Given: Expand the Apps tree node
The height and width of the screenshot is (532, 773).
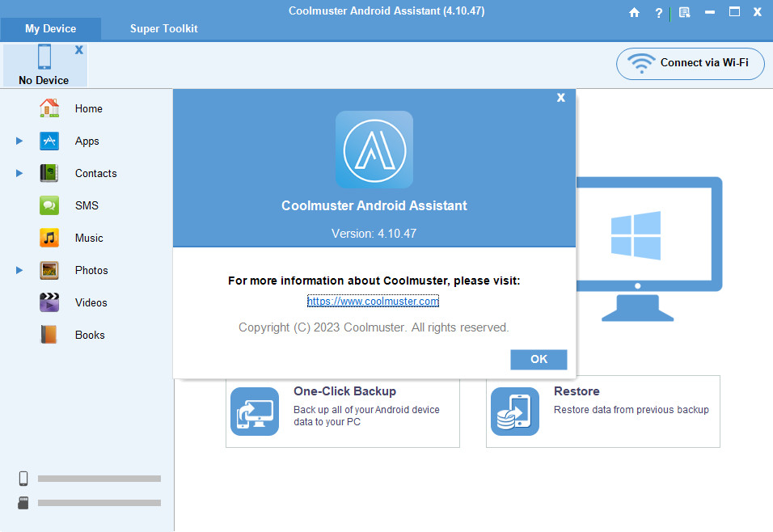Looking at the screenshot, I should point(19,141).
